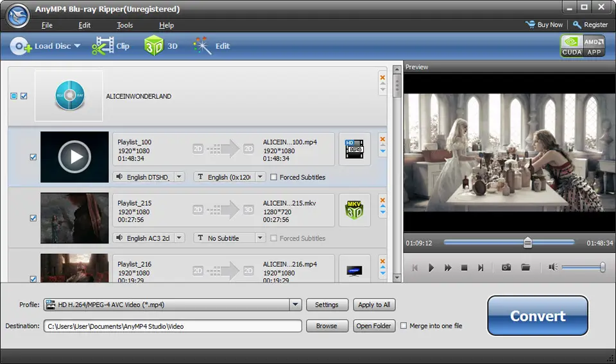Click the volume slider handle

(603, 267)
